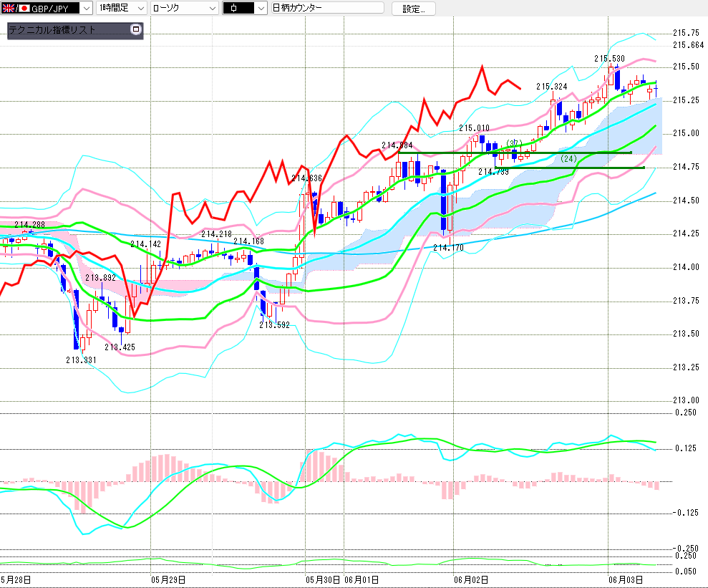
Task: Click the 06月02日 date marker
Action: pyautogui.click(x=471, y=580)
